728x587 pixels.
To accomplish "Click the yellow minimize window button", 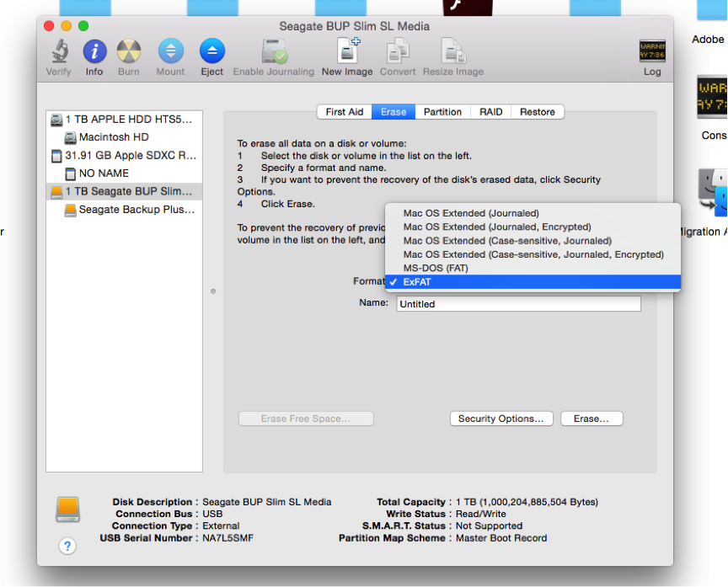I will pyautogui.click(x=67, y=26).
